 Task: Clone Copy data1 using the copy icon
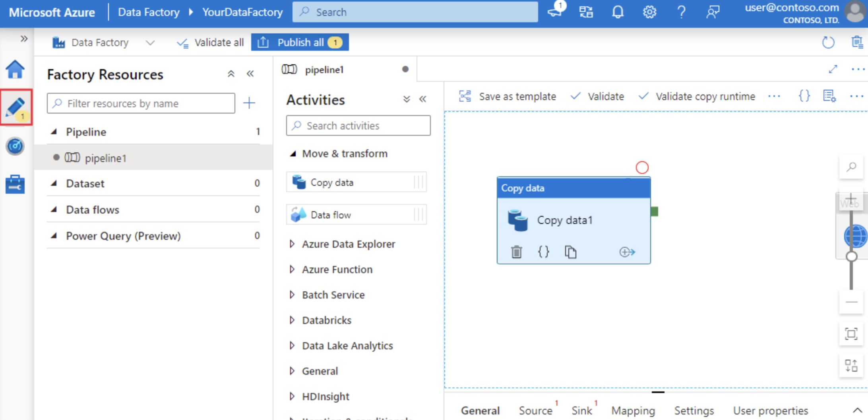click(571, 252)
